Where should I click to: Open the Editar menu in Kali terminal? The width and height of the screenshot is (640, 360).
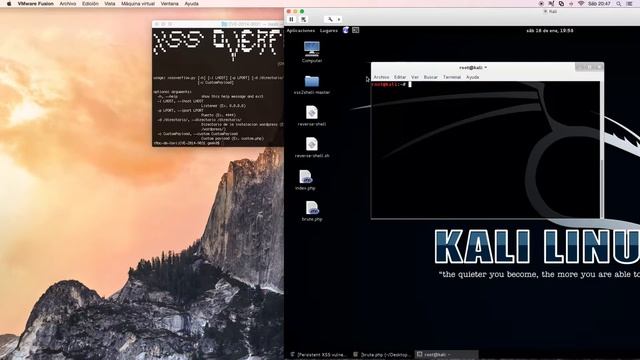[400, 77]
